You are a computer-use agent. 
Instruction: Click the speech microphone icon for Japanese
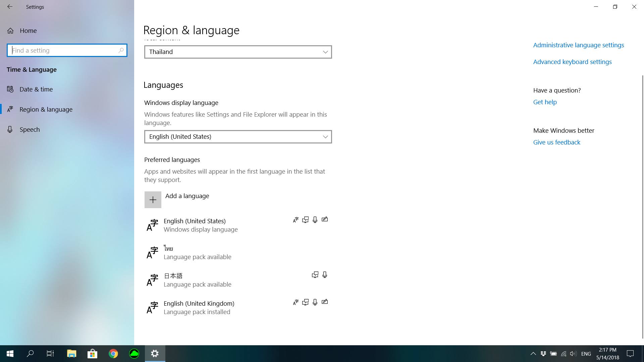coord(325,275)
